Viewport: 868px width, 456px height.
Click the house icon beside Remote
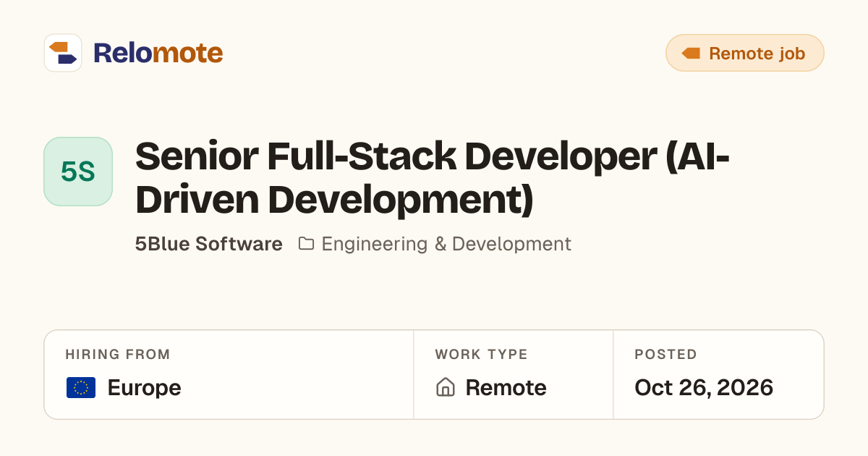(446, 388)
